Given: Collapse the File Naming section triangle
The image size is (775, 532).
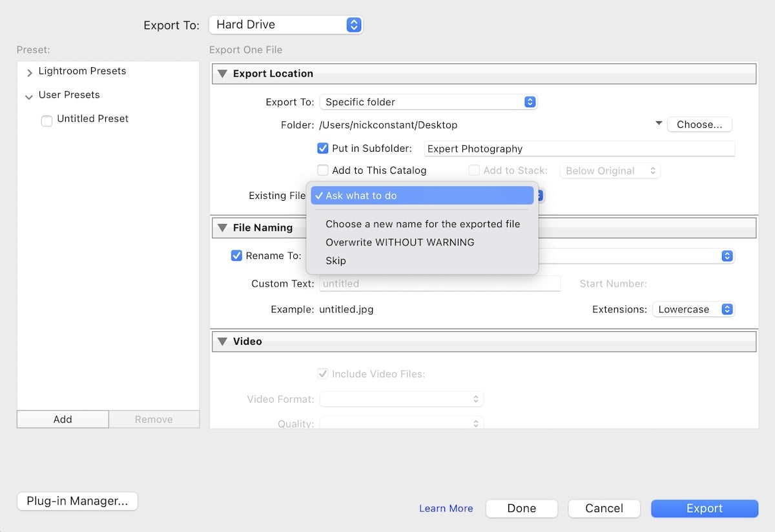Looking at the screenshot, I should coord(222,227).
